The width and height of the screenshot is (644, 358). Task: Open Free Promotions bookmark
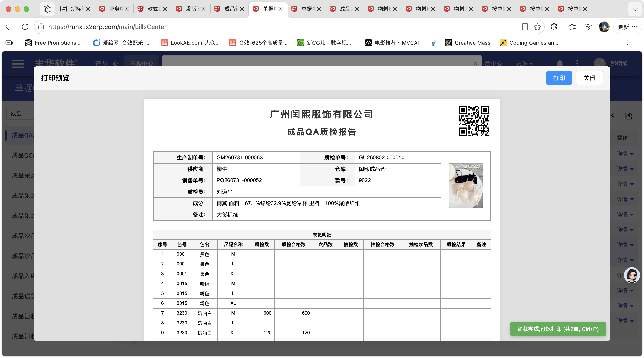tap(53, 43)
